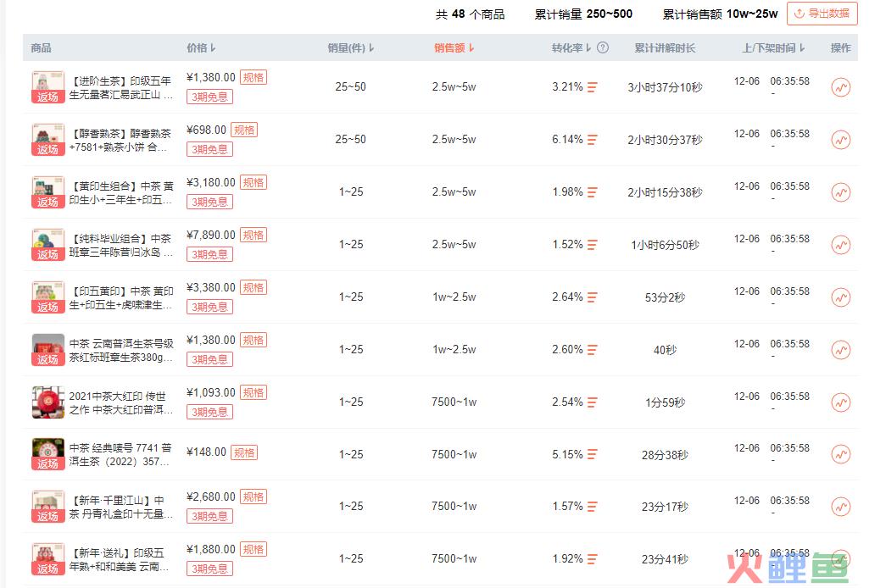Click 3期免息 tag under ¥2,680.00

coord(209,517)
